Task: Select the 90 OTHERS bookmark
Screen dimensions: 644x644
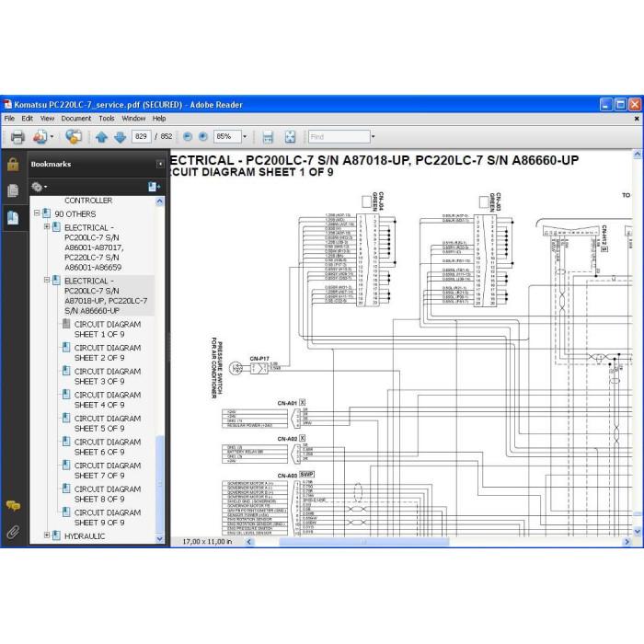Action: 75,214
